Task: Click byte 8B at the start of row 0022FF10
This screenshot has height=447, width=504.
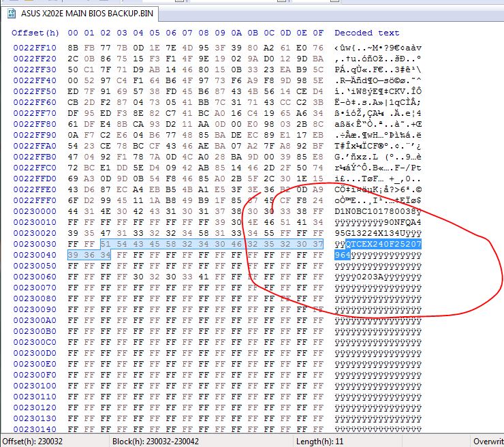Action: [73, 48]
